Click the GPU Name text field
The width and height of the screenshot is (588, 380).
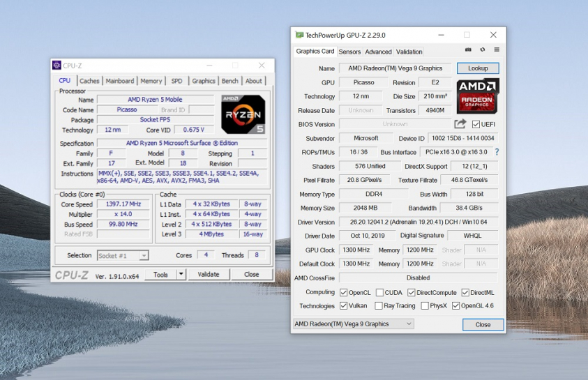pyautogui.click(x=395, y=68)
